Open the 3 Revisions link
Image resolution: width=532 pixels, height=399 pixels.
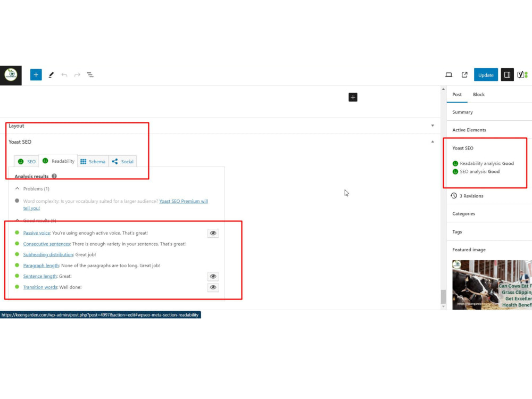coord(471,196)
